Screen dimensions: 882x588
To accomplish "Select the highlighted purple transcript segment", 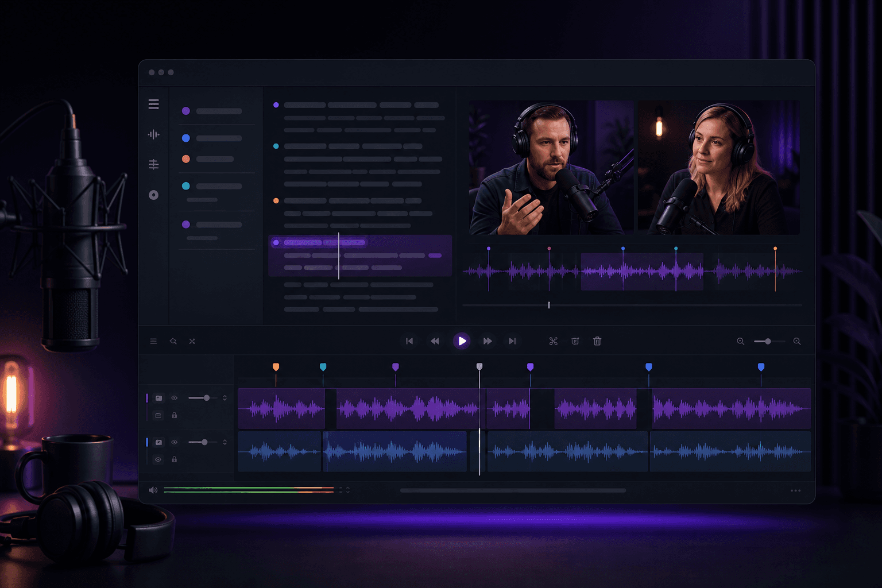I will (x=360, y=256).
